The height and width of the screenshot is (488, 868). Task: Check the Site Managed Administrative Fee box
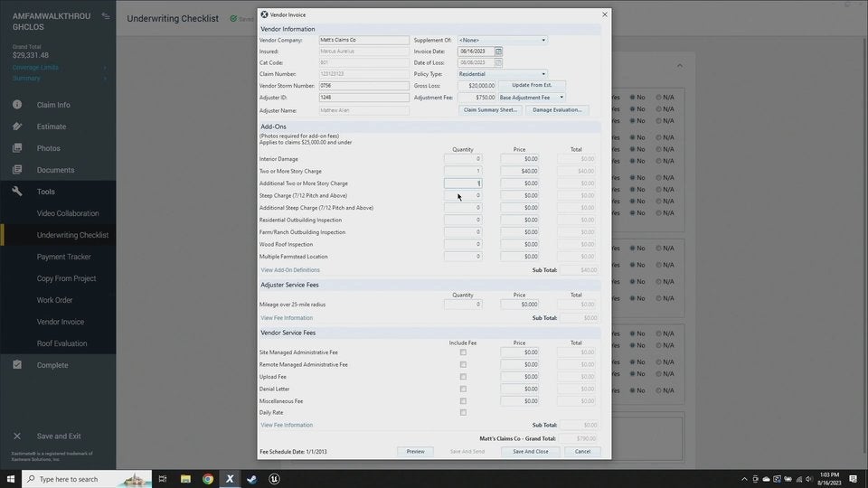tap(463, 352)
